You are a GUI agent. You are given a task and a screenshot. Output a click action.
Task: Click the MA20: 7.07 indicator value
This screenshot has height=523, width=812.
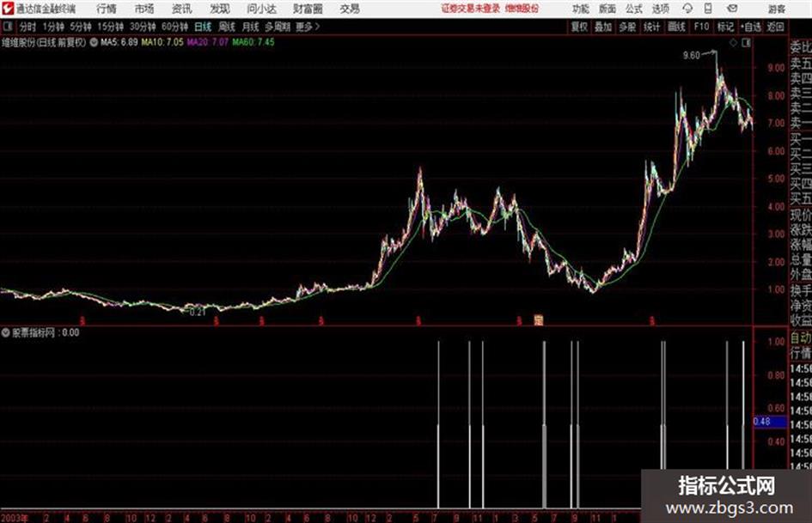coord(208,42)
